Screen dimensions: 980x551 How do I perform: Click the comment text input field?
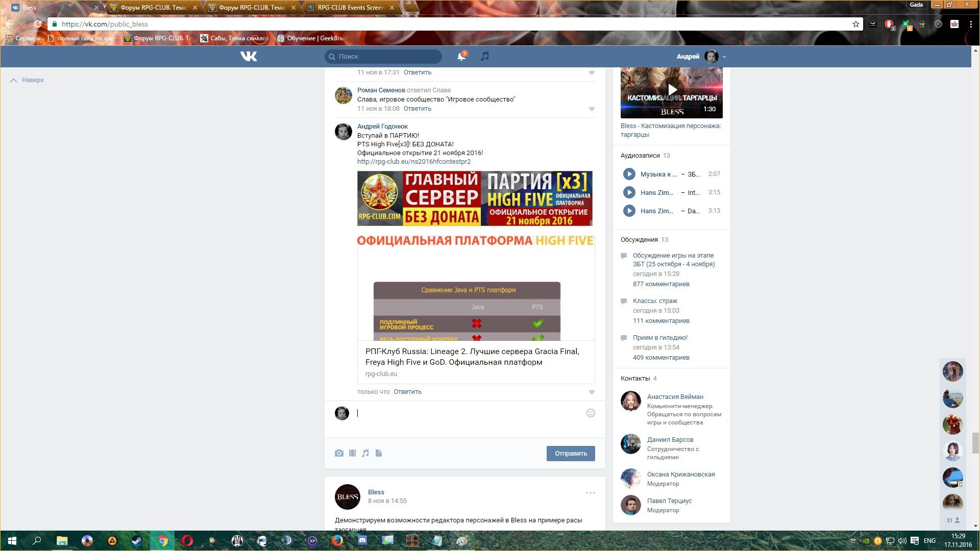(470, 413)
